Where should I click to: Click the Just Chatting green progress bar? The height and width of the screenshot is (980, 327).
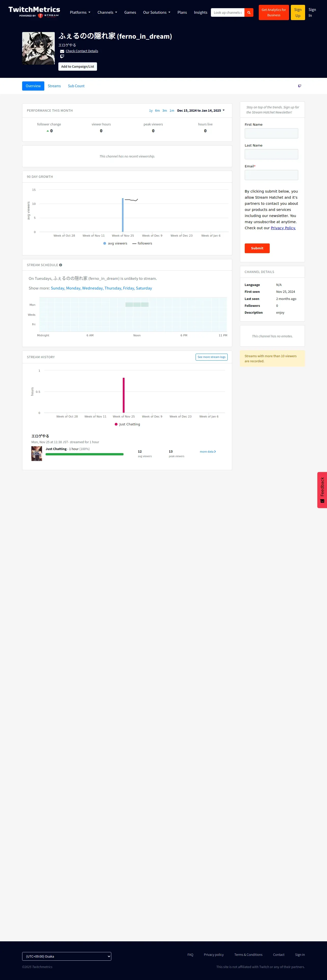pos(85,454)
